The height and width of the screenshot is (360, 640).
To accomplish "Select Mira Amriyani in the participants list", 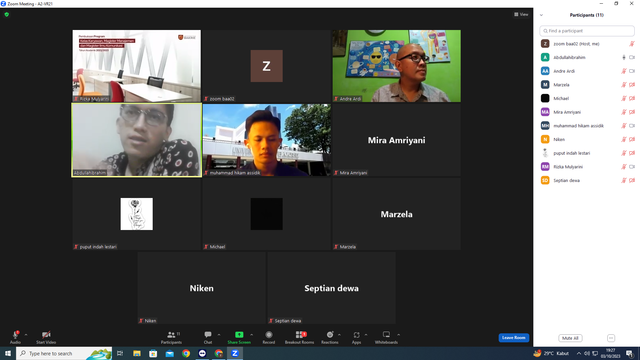I will 587,112.
